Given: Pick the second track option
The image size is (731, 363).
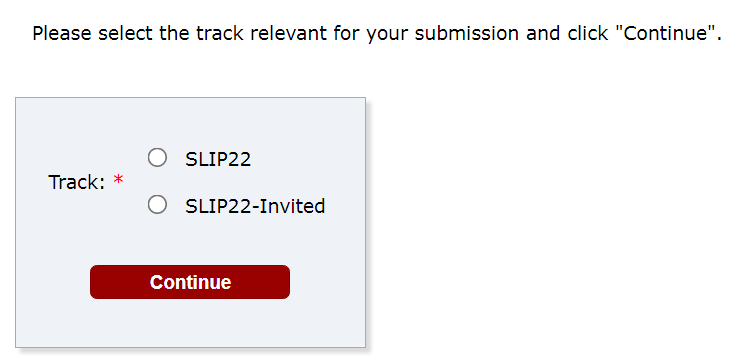Looking at the screenshot, I should coord(157,205).
